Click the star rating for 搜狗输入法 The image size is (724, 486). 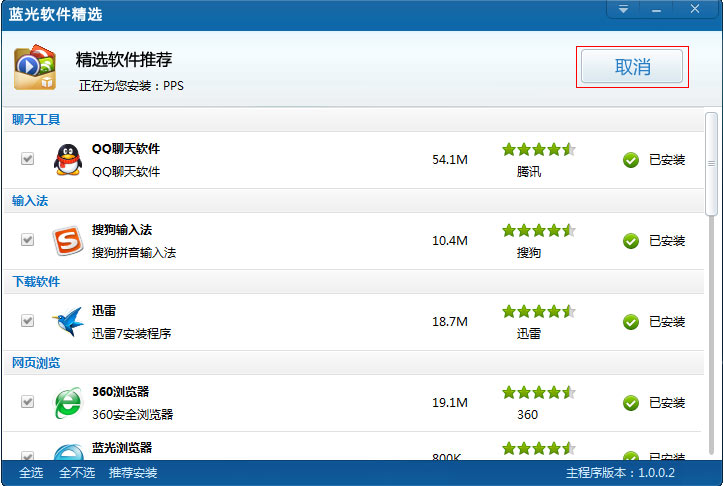(539, 230)
